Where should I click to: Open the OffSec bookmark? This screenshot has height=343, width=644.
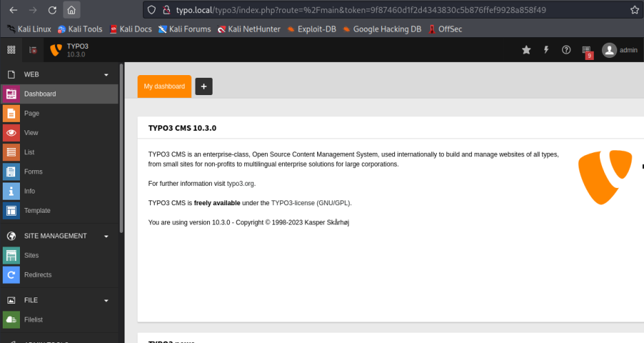point(445,29)
